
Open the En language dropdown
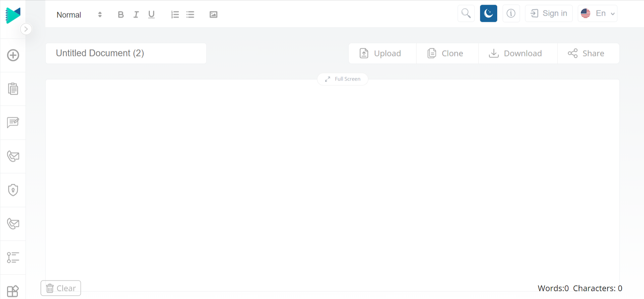click(x=598, y=13)
